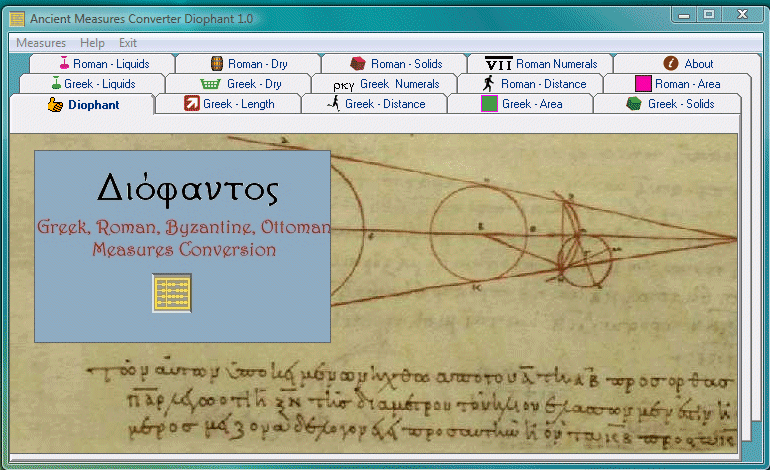
Task: Click the ρκγ Greek Numerals icon
Action: pos(343,85)
